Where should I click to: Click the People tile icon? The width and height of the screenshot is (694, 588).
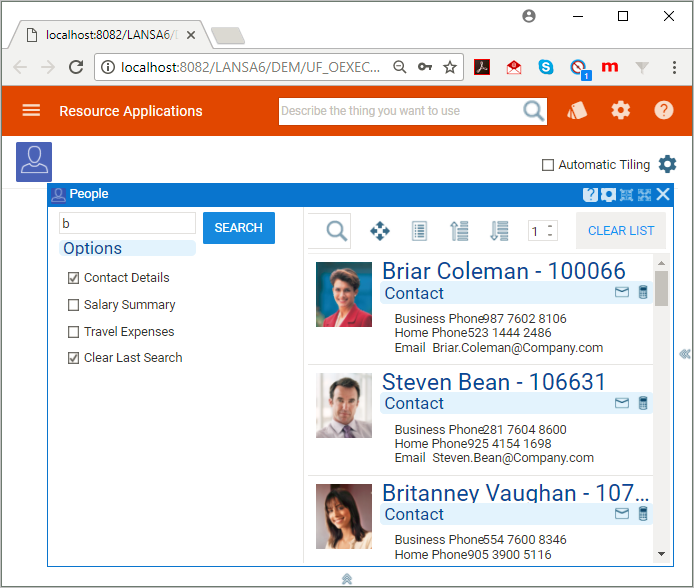pyautogui.click(x=34, y=161)
